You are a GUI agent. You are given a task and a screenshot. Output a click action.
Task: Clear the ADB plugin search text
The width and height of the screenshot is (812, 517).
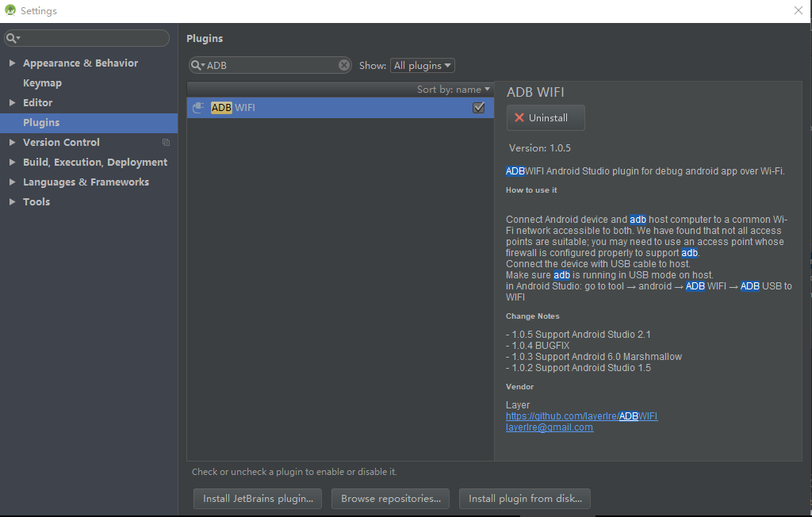click(344, 65)
